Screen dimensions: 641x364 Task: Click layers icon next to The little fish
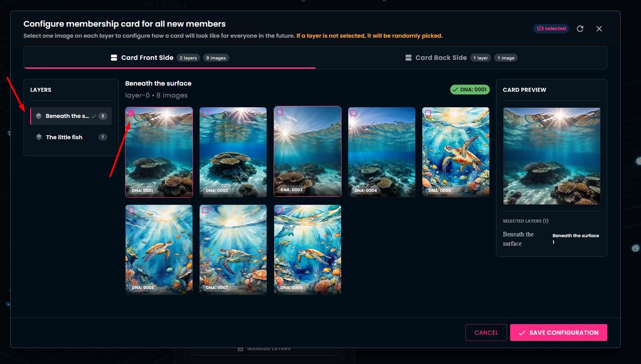click(39, 137)
